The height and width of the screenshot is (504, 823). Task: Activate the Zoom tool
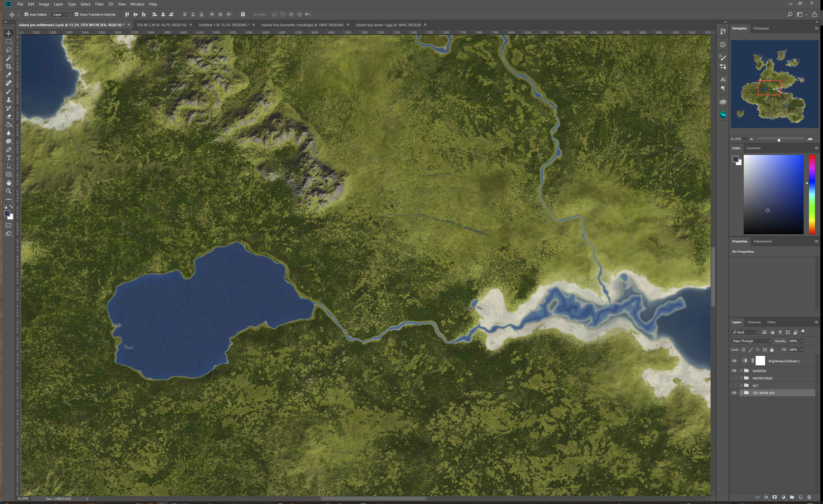coord(9,191)
